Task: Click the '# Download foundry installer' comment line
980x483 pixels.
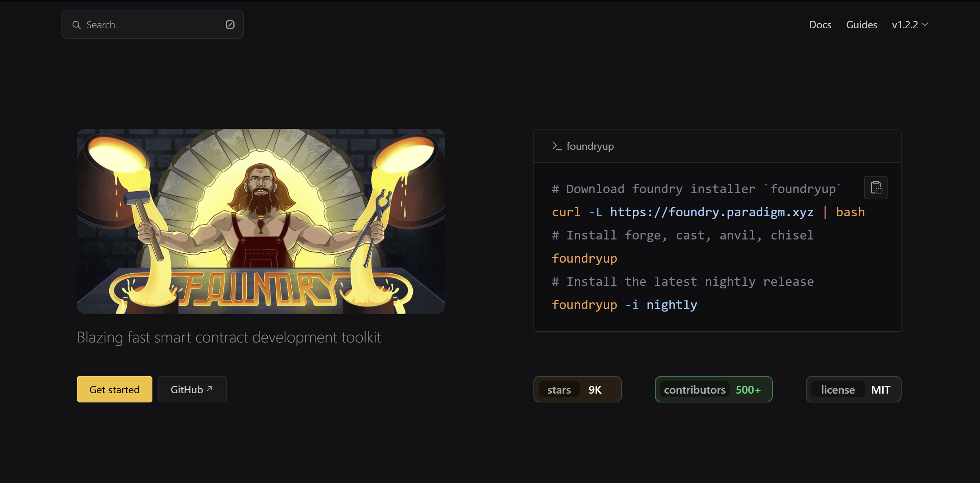Action: click(x=697, y=189)
